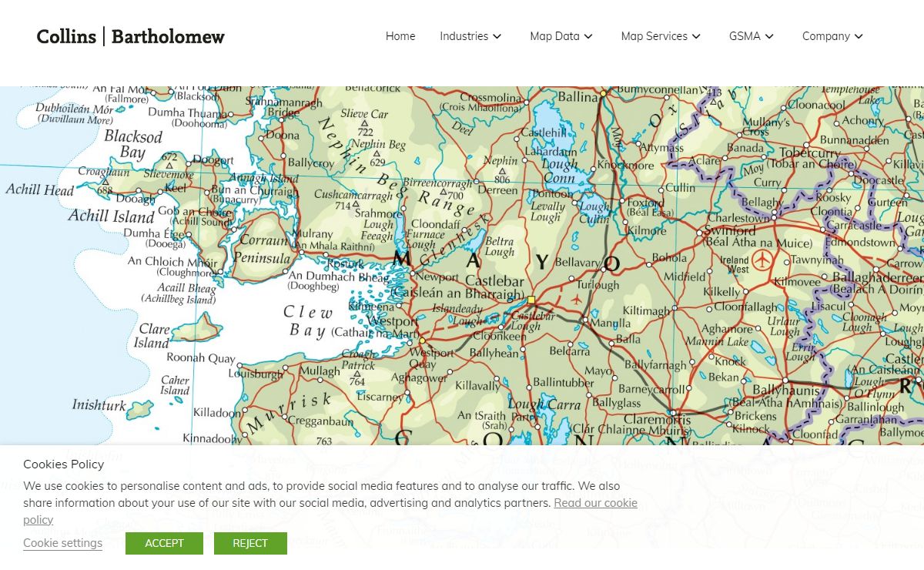Click the 'Roonah Quay' map label

[202, 357]
